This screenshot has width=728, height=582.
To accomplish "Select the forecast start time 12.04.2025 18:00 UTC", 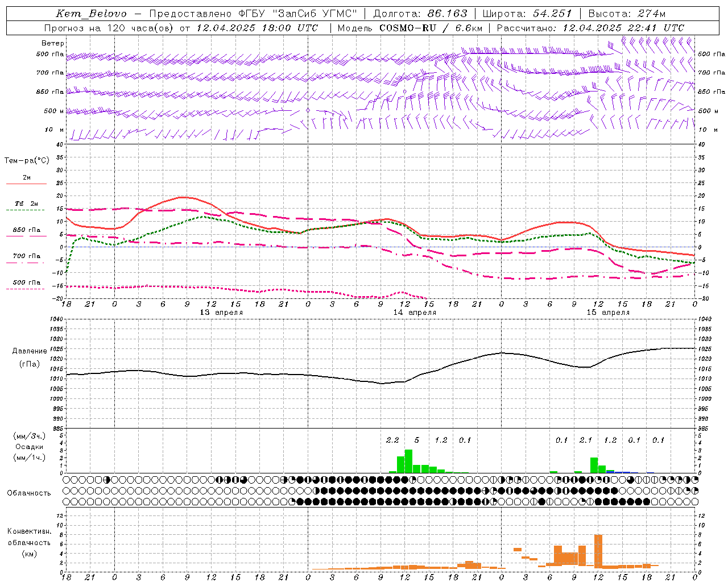I will click(257, 28).
